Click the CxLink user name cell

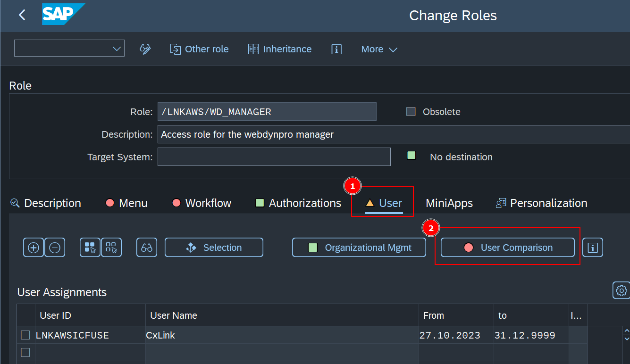(x=282, y=335)
